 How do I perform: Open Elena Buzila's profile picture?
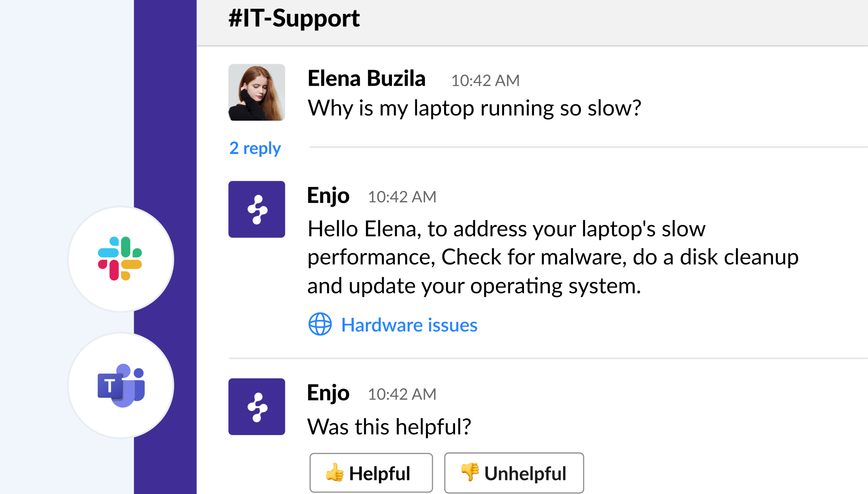pos(257,92)
